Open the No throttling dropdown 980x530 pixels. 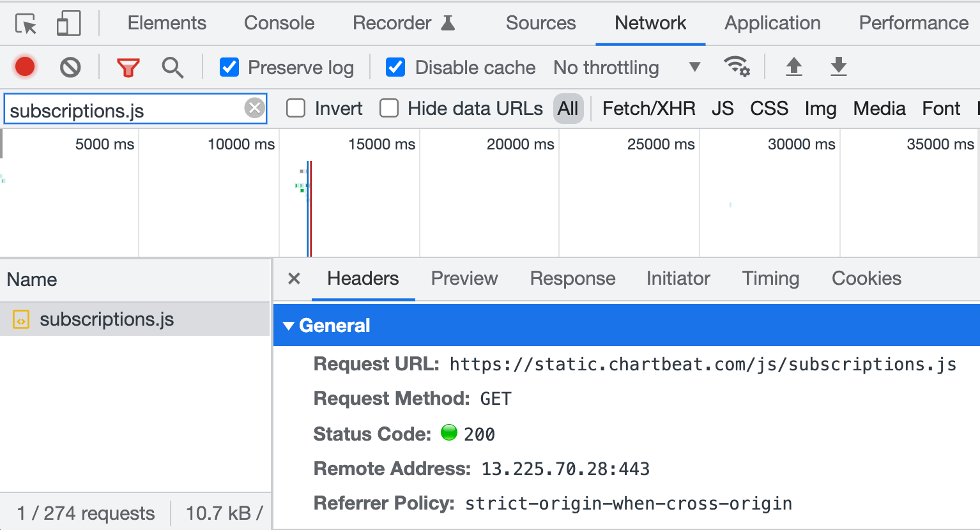click(626, 67)
